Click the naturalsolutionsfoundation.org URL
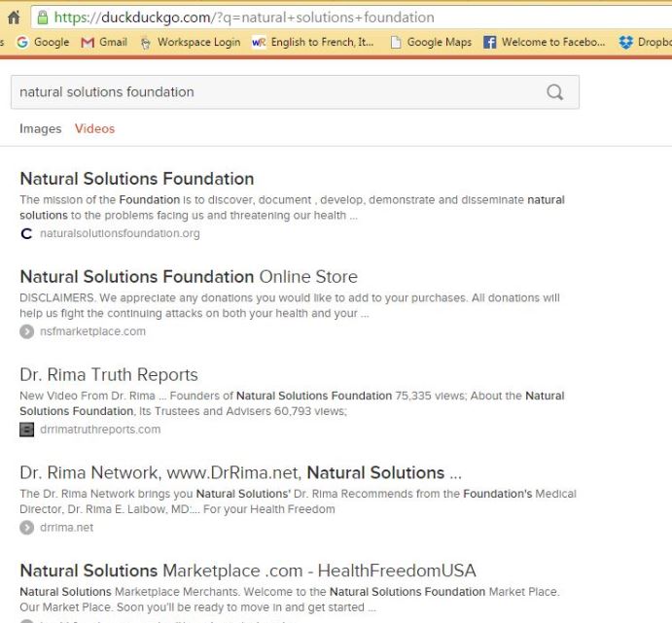The height and width of the screenshot is (623, 672). coord(120,234)
